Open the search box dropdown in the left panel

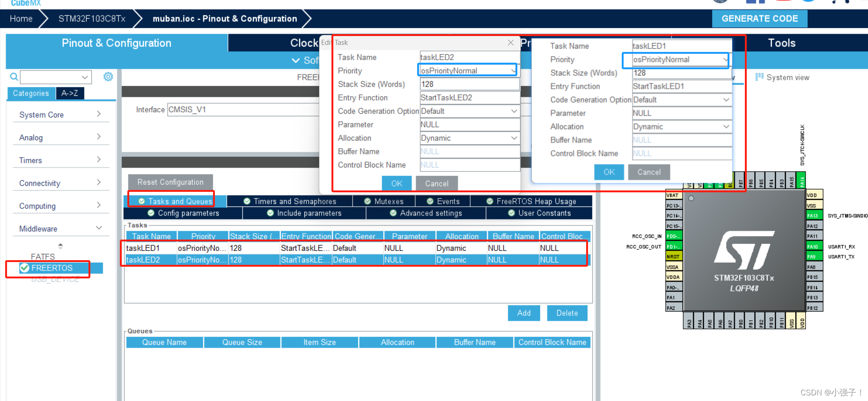tap(85, 77)
